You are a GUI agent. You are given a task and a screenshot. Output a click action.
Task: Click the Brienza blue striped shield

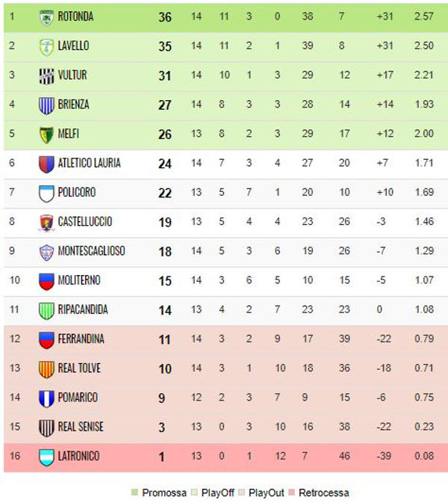click(x=46, y=105)
